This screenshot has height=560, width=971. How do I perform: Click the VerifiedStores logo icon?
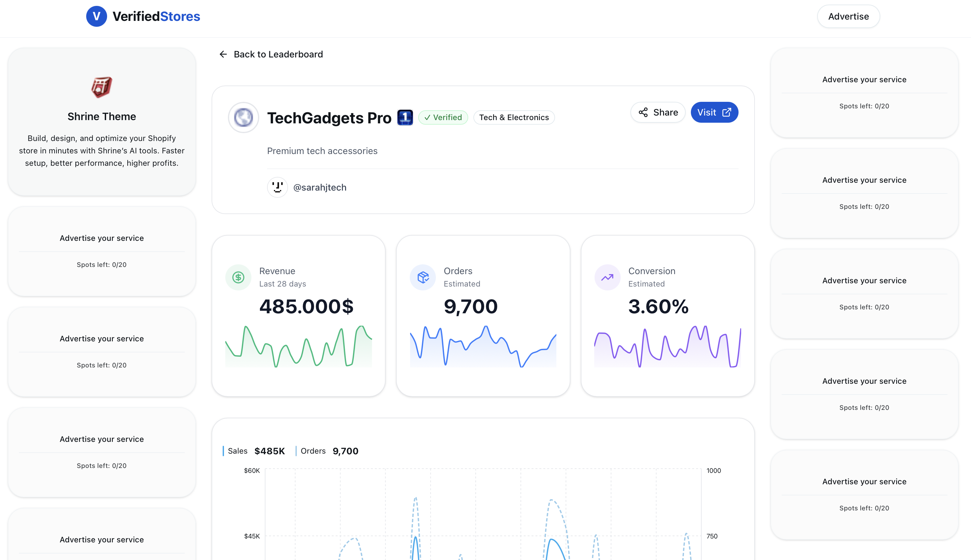tap(97, 16)
